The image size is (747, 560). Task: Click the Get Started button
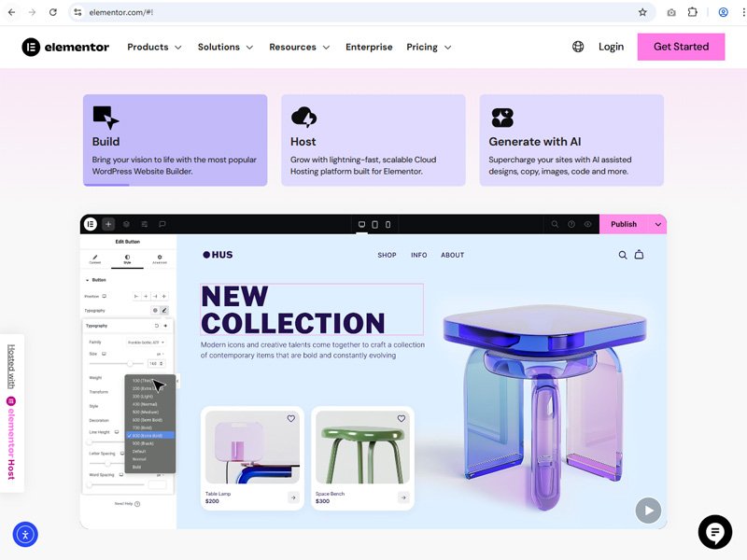coord(681,47)
